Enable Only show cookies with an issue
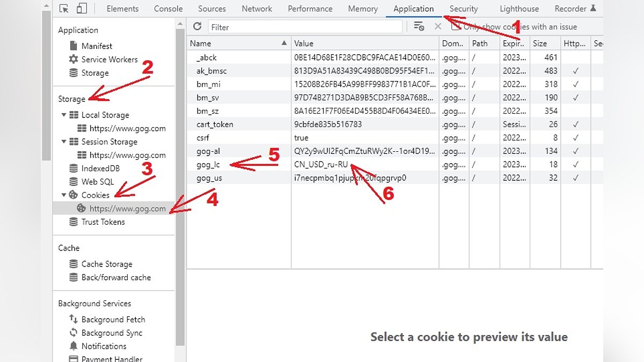Screen dimensions: 644x362 click(456, 27)
